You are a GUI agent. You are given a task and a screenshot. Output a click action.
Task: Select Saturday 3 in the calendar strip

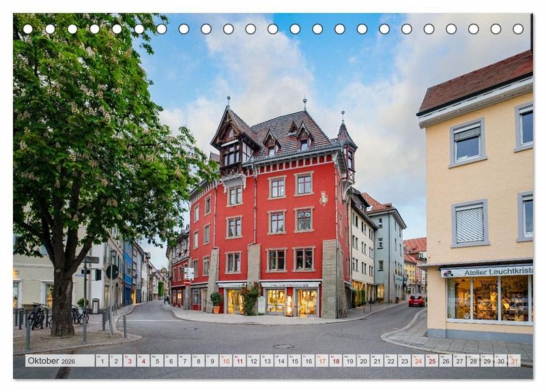tap(130, 361)
